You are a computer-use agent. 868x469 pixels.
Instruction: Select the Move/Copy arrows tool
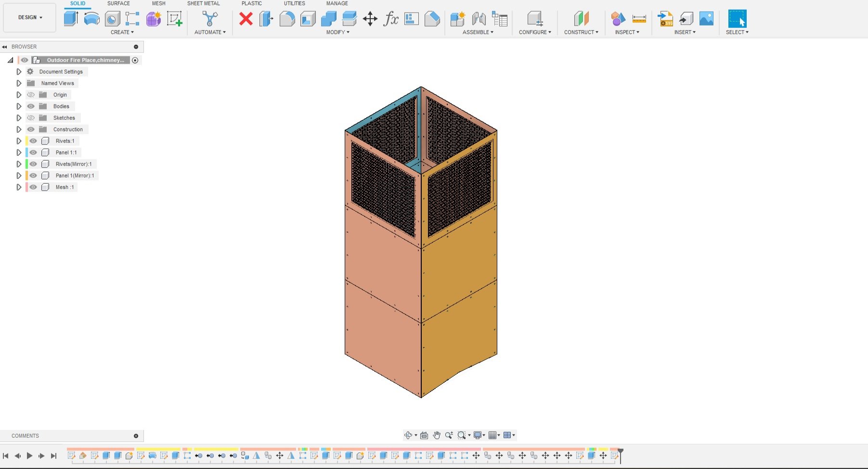370,19
